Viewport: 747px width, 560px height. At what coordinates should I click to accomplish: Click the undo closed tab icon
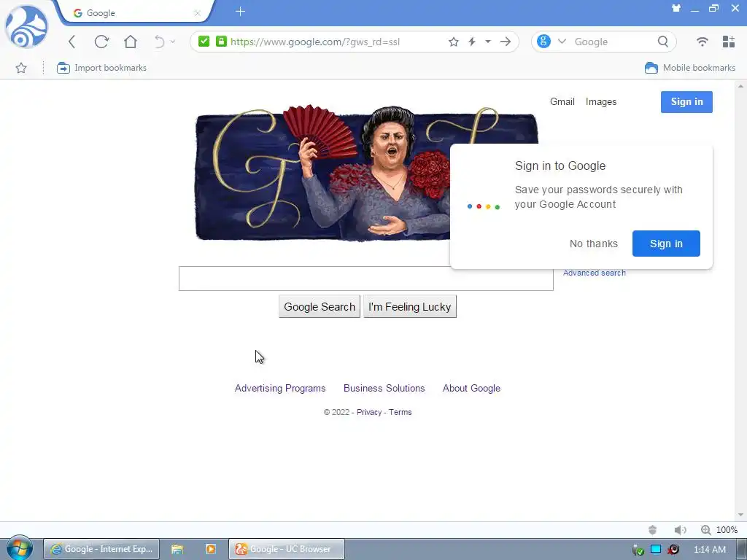click(x=160, y=42)
